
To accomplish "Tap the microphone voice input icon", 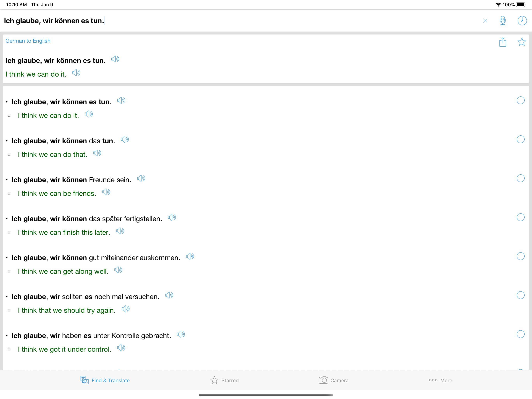I will pyautogui.click(x=502, y=21).
